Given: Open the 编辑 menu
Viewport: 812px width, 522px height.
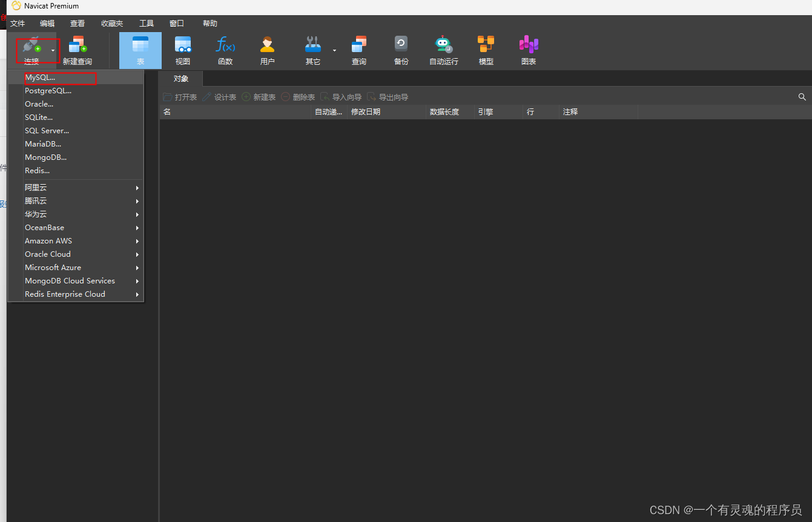Looking at the screenshot, I should (47, 24).
